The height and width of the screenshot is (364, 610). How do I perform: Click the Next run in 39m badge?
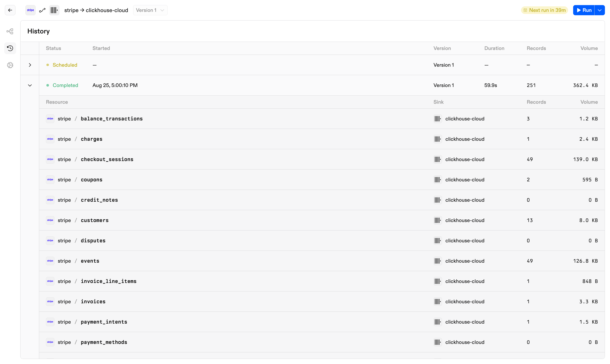(x=545, y=10)
